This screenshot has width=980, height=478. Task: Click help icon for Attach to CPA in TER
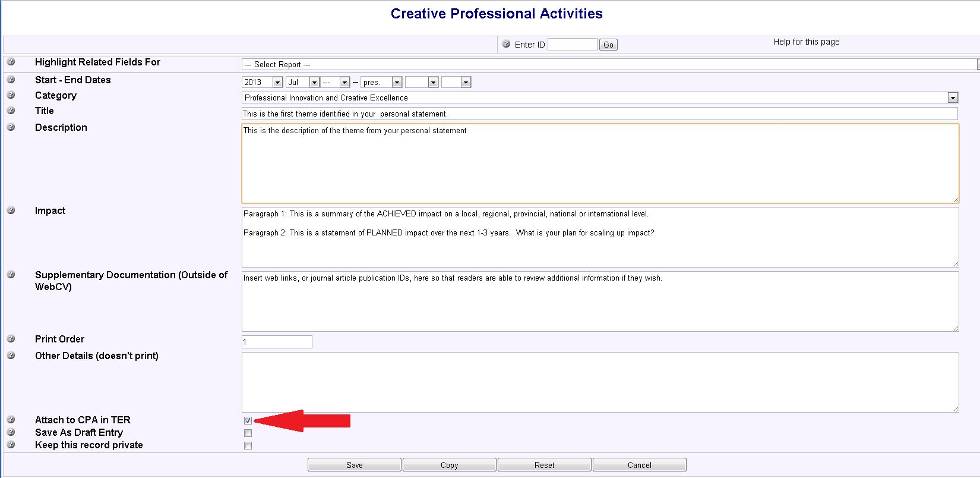11,420
